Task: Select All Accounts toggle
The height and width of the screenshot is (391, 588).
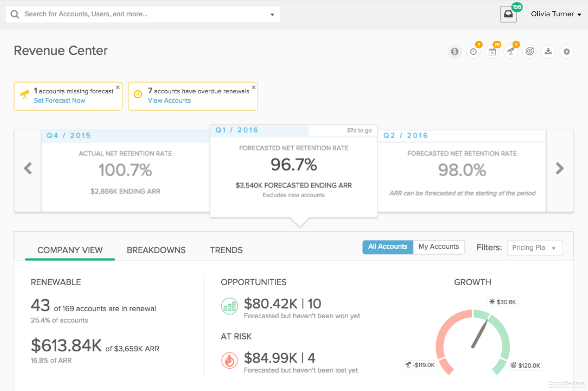Action: click(x=388, y=247)
